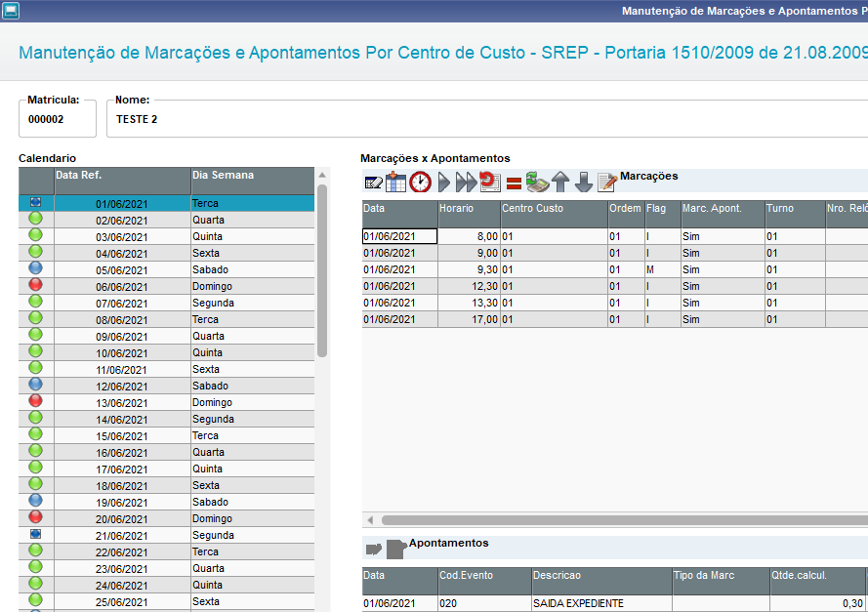The height and width of the screenshot is (612, 868).
Task: Click the red status circle for 06/06/2021
Action: [35, 284]
